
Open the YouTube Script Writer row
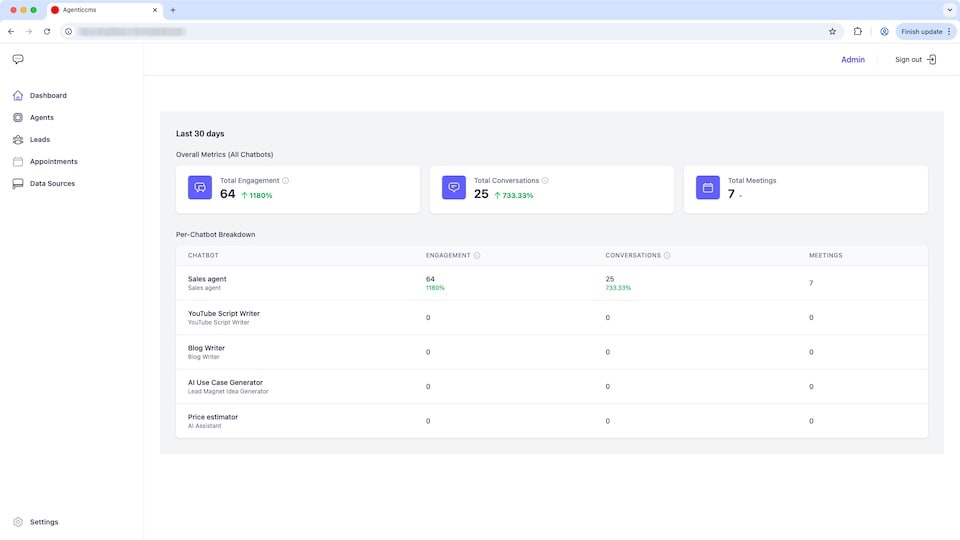pos(552,317)
